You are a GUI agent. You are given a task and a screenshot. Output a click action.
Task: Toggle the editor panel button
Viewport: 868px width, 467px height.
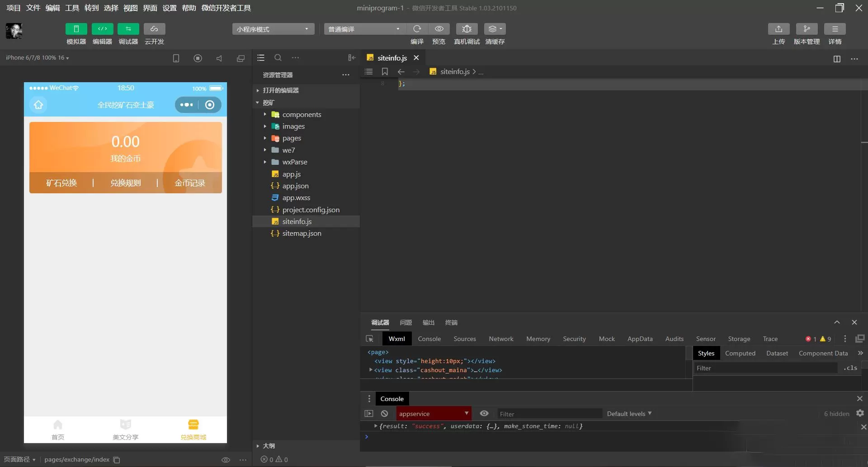(102, 29)
